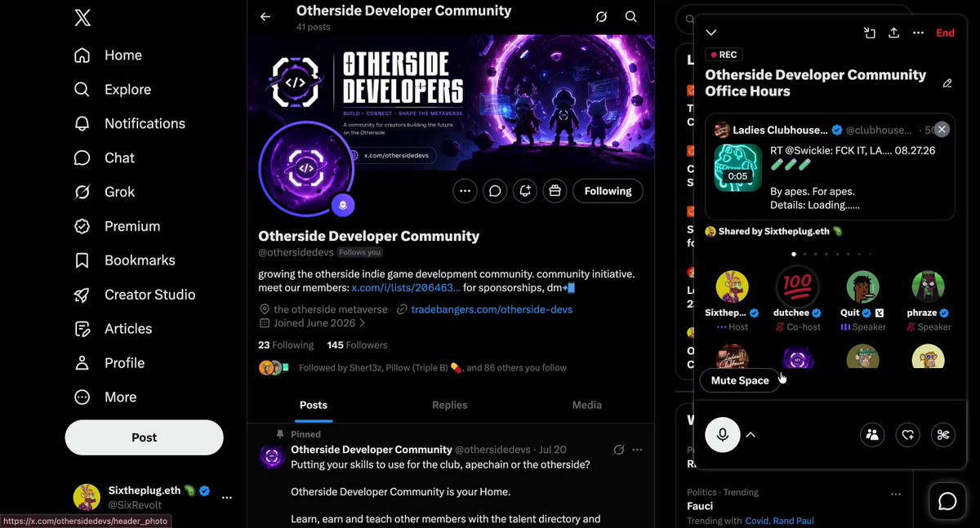Edit the Space title with the pencil icon
The width and height of the screenshot is (980, 528).
pos(947,83)
